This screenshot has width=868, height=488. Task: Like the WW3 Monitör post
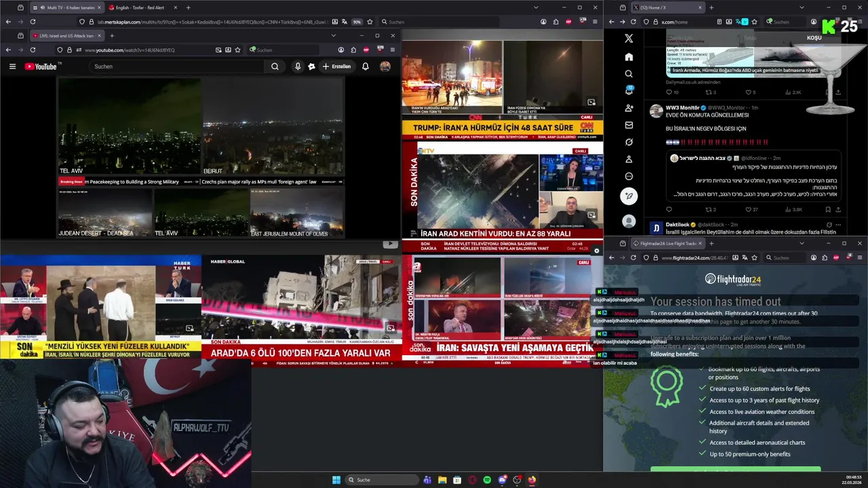[x=751, y=209]
